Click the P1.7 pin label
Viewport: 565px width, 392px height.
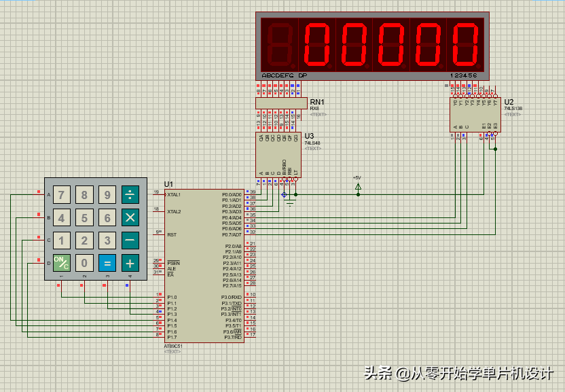(x=172, y=338)
